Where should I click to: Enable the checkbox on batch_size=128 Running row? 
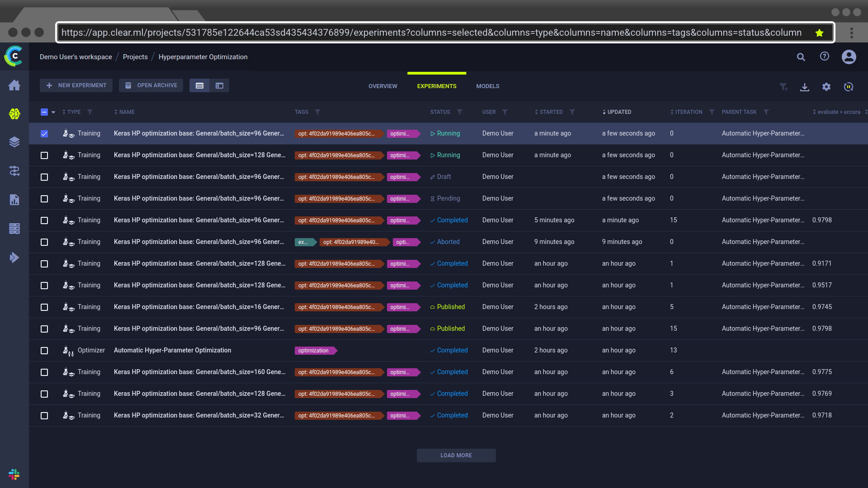(44, 155)
